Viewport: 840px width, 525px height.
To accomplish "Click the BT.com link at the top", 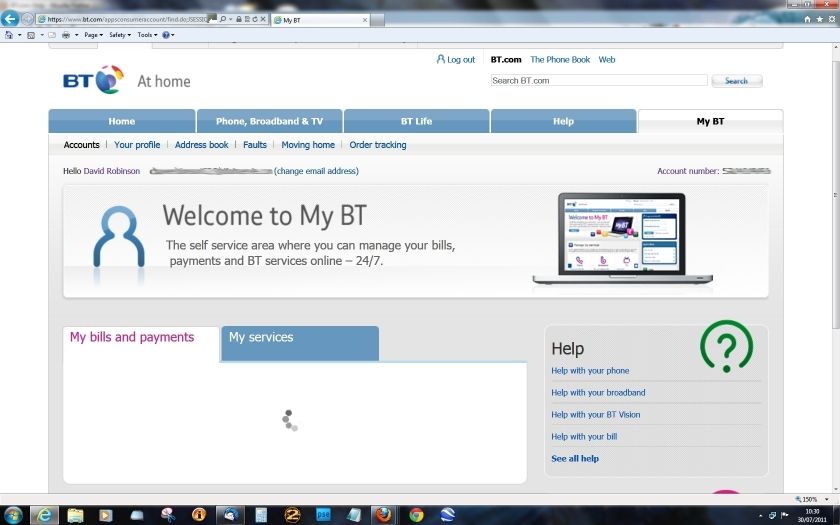I will pos(506,59).
